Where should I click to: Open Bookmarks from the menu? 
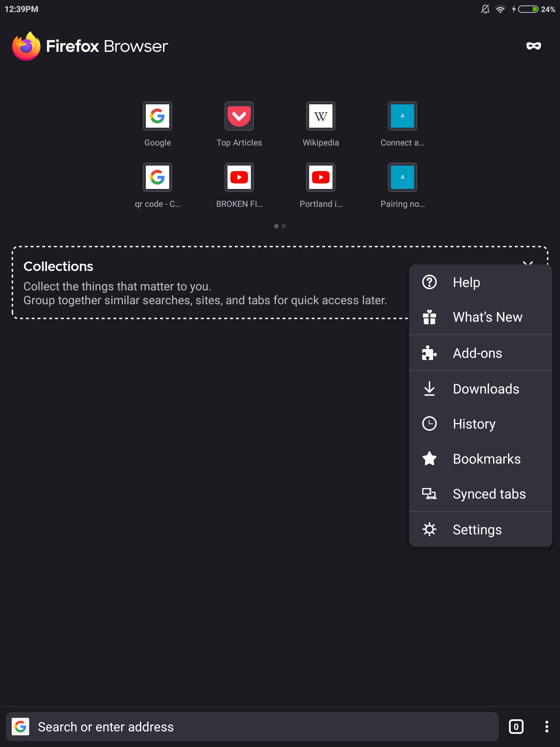[486, 458]
